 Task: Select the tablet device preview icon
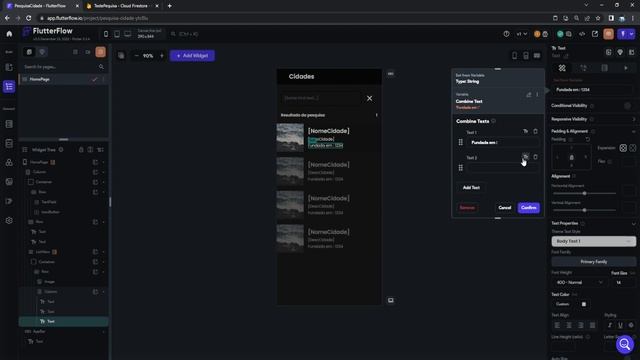[117, 34]
